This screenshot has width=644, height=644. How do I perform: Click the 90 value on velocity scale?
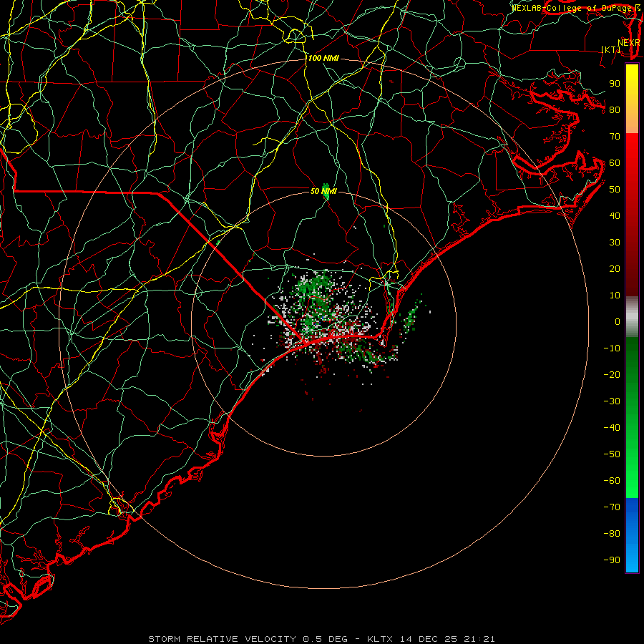pos(615,84)
